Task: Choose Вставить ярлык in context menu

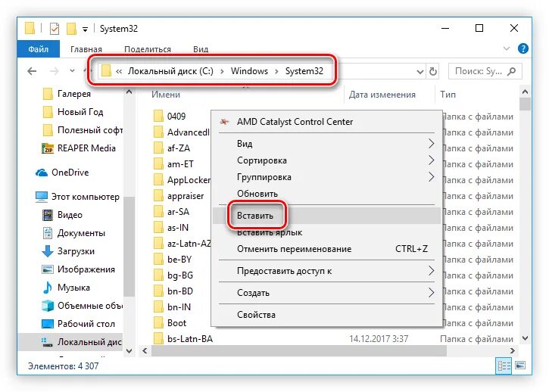Action: click(326, 232)
